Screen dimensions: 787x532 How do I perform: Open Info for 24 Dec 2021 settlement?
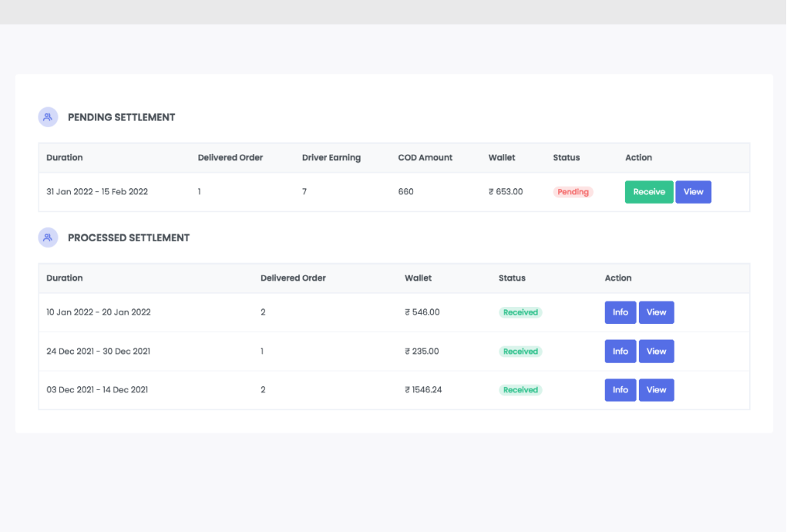point(621,352)
